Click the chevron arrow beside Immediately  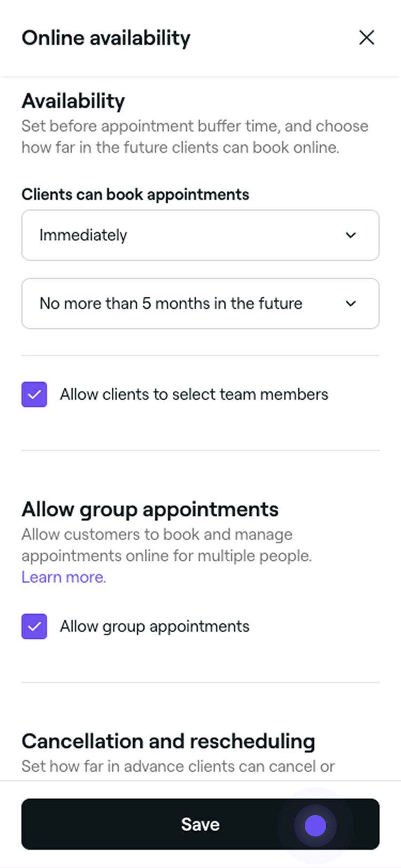351,235
